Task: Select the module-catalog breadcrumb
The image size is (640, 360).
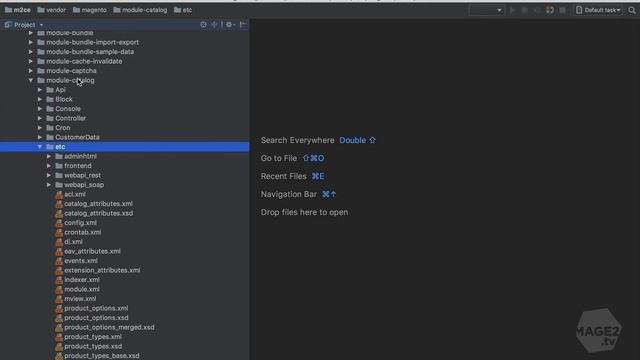Action: click(140, 10)
